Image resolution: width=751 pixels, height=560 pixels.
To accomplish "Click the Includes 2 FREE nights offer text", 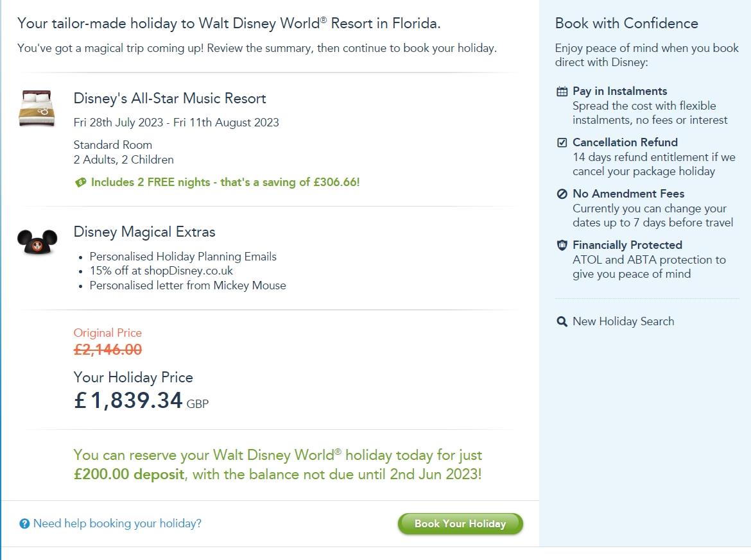I will click(x=225, y=182).
